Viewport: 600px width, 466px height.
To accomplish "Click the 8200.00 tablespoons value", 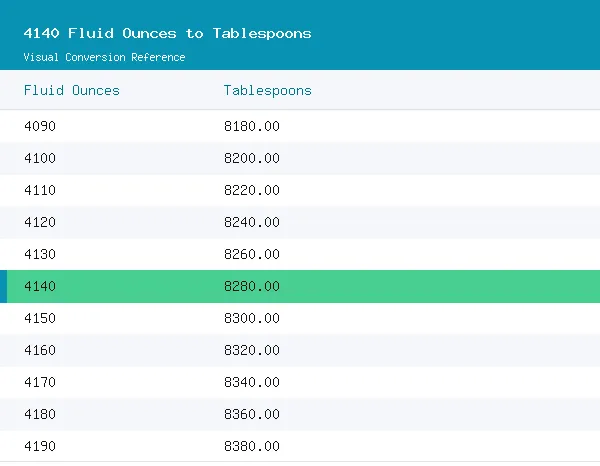I will pyautogui.click(x=252, y=158).
